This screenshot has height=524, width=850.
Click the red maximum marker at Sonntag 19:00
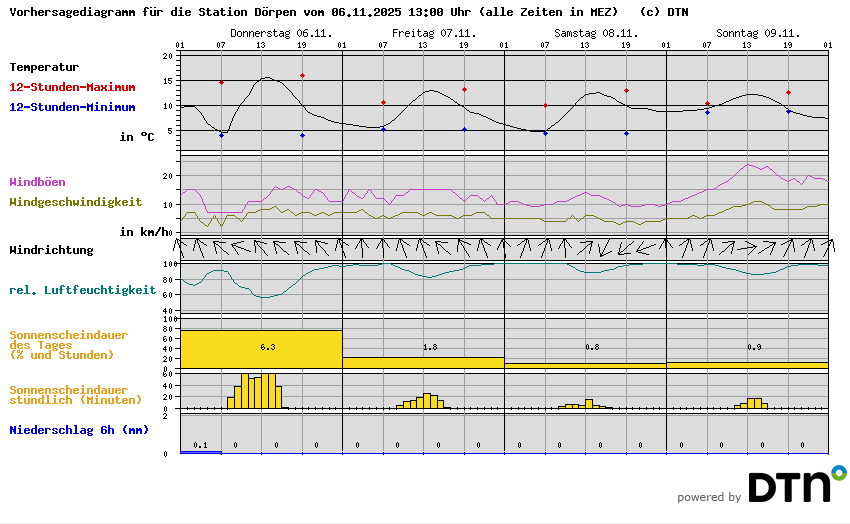coord(788,93)
